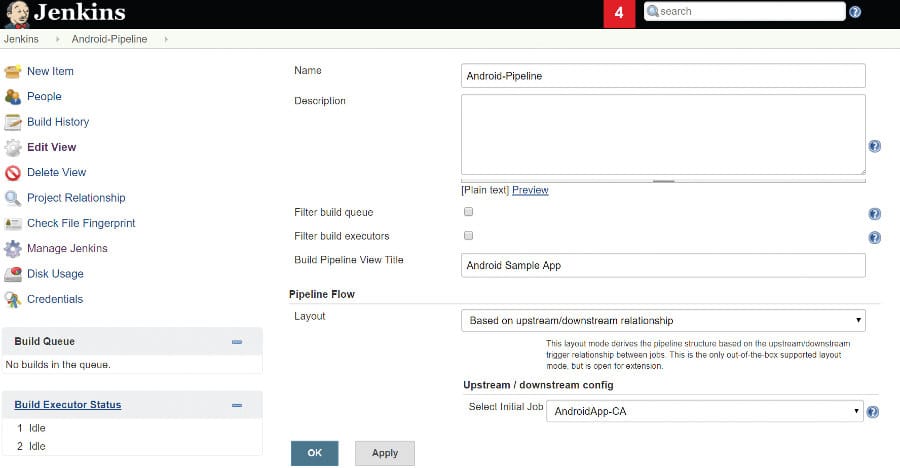Enable the Filter build executors checkbox
Viewport: 900px width, 468px height.
(468, 236)
